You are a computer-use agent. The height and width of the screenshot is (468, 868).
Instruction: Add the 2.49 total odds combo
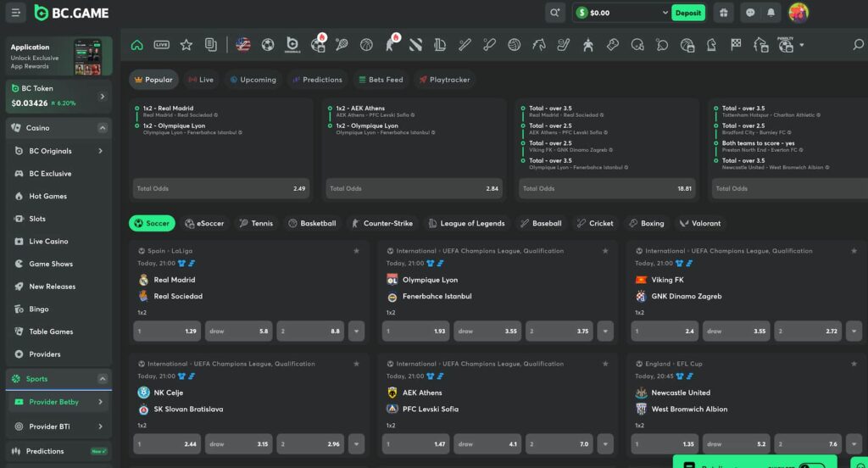tap(221, 188)
